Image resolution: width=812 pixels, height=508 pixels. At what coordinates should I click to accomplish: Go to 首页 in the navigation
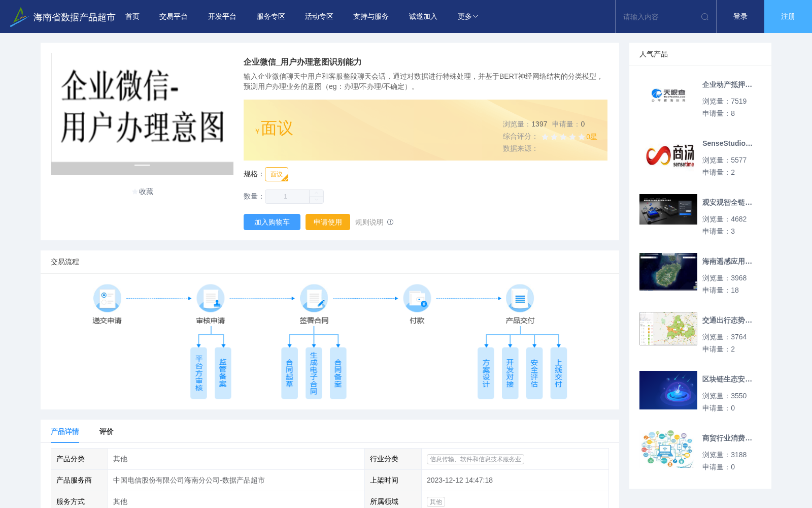pyautogui.click(x=132, y=17)
